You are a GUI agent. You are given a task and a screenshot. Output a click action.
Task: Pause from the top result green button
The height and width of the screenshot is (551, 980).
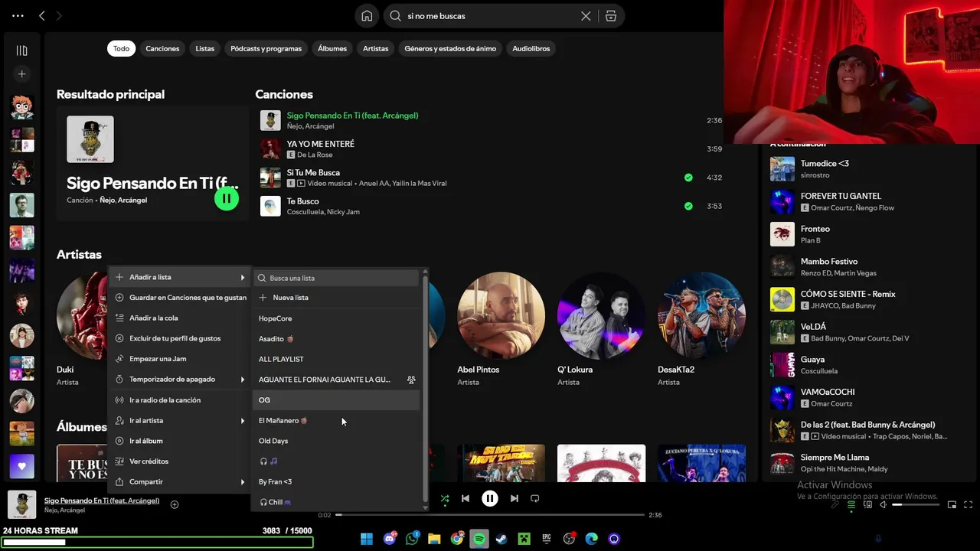227,198
